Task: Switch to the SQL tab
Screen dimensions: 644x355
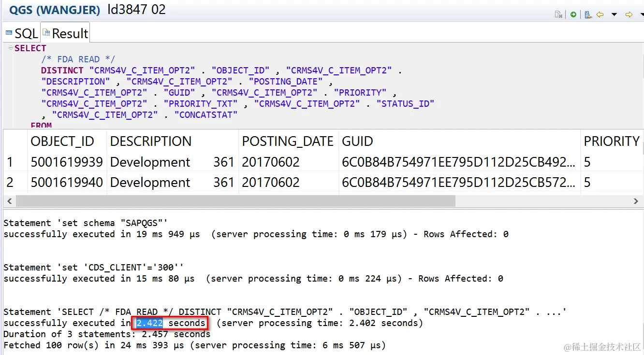Action: coord(21,33)
